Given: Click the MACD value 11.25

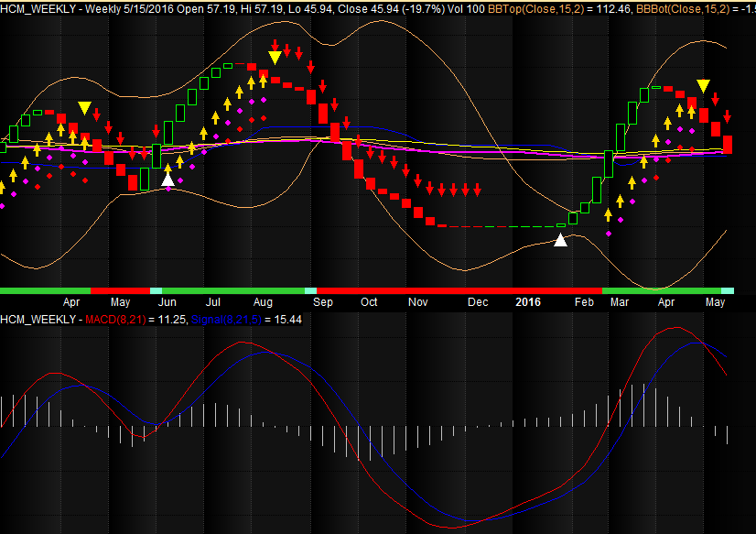Looking at the screenshot, I should pos(172,320).
